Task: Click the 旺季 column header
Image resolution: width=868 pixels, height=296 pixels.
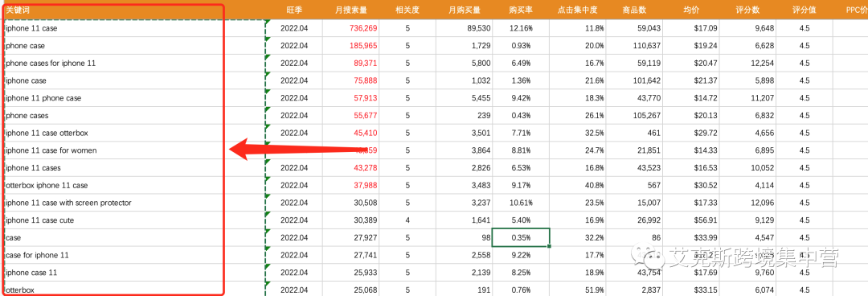Action: pos(294,10)
